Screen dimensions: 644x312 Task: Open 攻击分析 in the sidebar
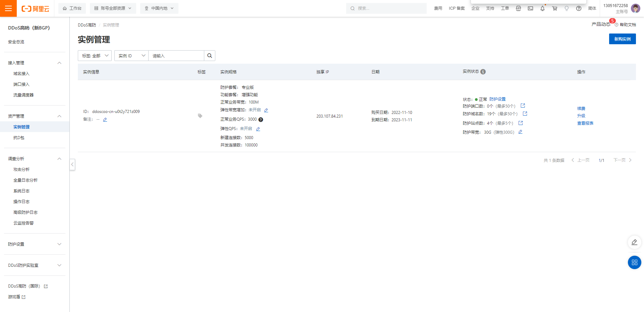click(21, 170)
